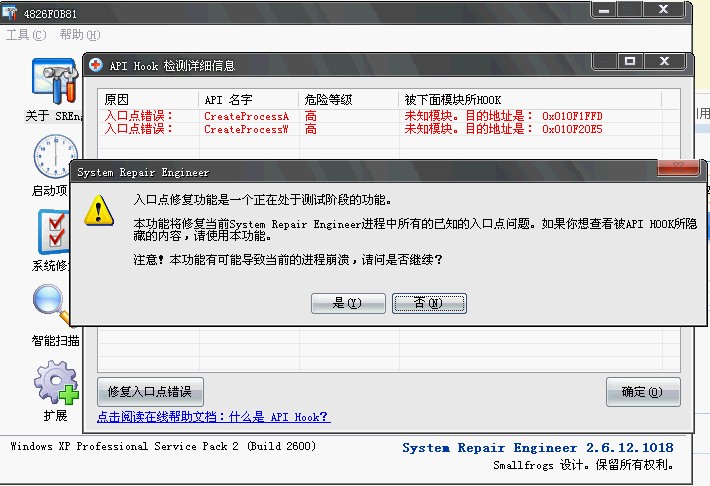This screenshot has height=486, width=710.
Task: Click the Windows XP Professional status text
Action: (x=163, y=446)
